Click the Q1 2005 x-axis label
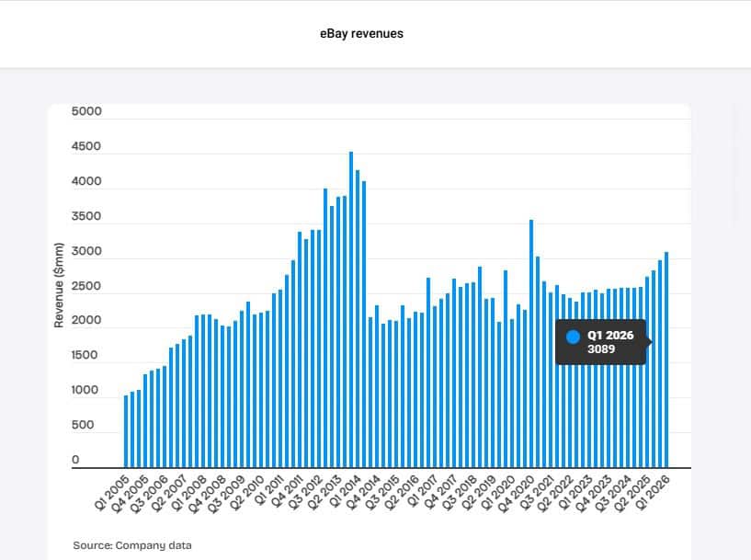Screen dimensions: 751x560 coord(112,493)
